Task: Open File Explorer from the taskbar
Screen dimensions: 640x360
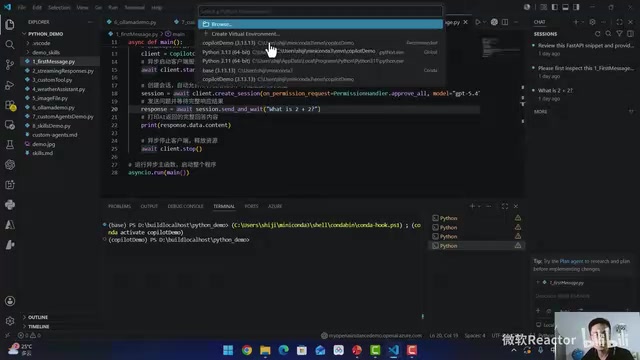Action: point(265,350)
